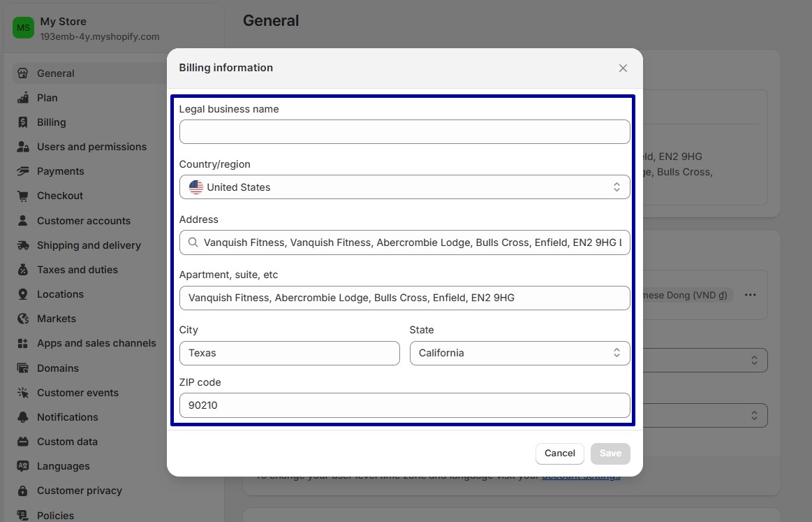Click the Domains icon
The image size is (812, 522).
23,368
